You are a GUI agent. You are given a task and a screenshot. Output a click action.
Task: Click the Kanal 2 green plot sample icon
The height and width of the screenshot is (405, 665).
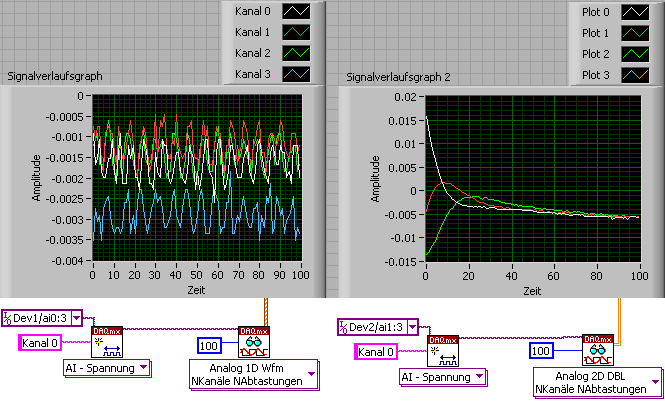coord(296,53)
